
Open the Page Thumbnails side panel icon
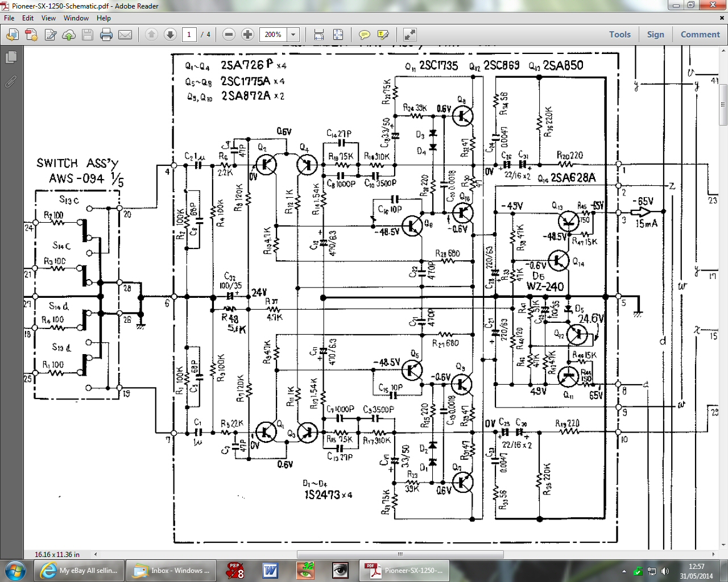pyautogui.click(x=11, y=57)
